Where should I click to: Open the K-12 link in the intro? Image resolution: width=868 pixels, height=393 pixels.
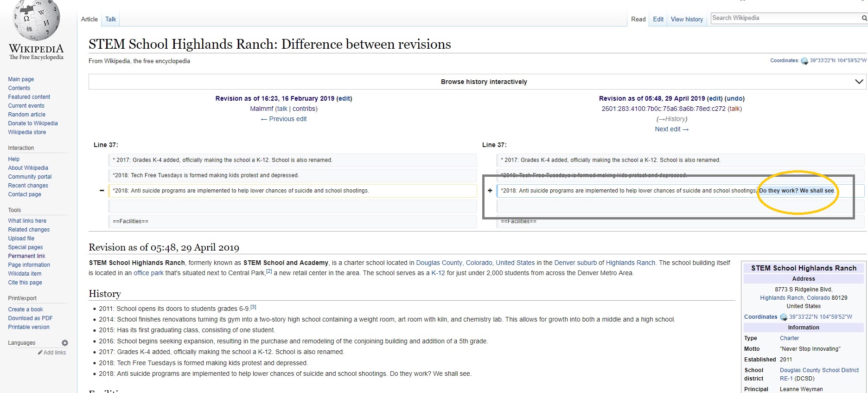[x=438, y=273]
